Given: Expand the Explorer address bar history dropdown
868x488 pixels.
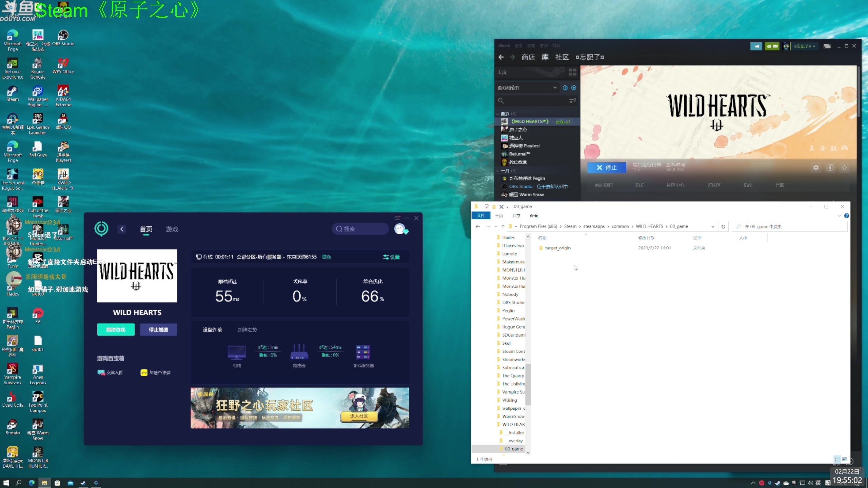Looking at the screenshot, I should coord(713,226).
